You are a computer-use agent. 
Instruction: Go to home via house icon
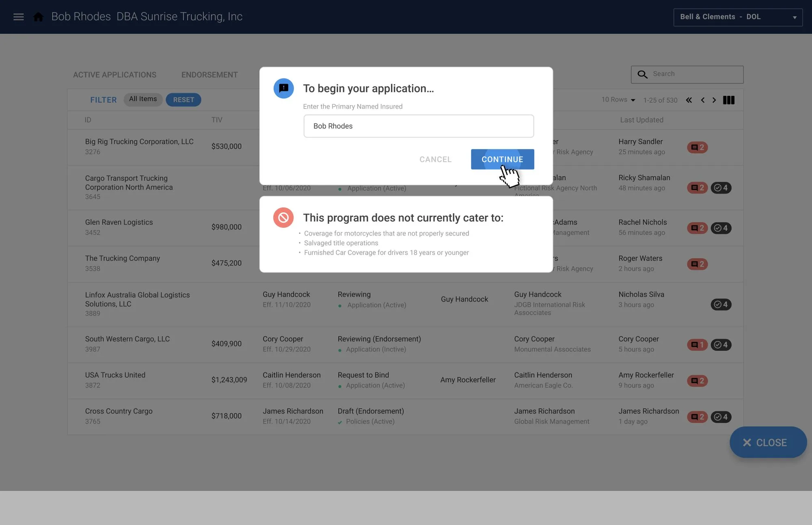(38, 17)
